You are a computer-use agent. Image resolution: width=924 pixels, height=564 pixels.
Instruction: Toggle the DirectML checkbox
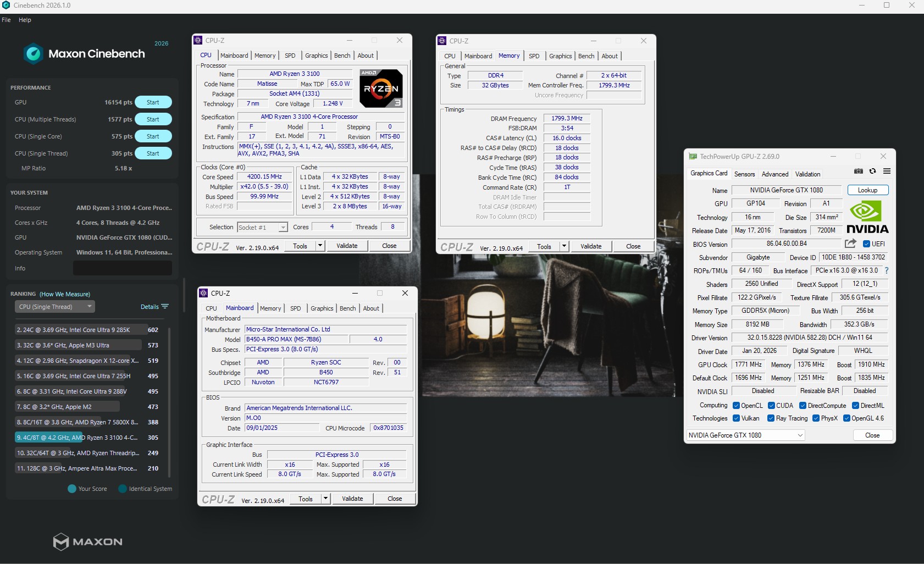click(x=855, y=406)
